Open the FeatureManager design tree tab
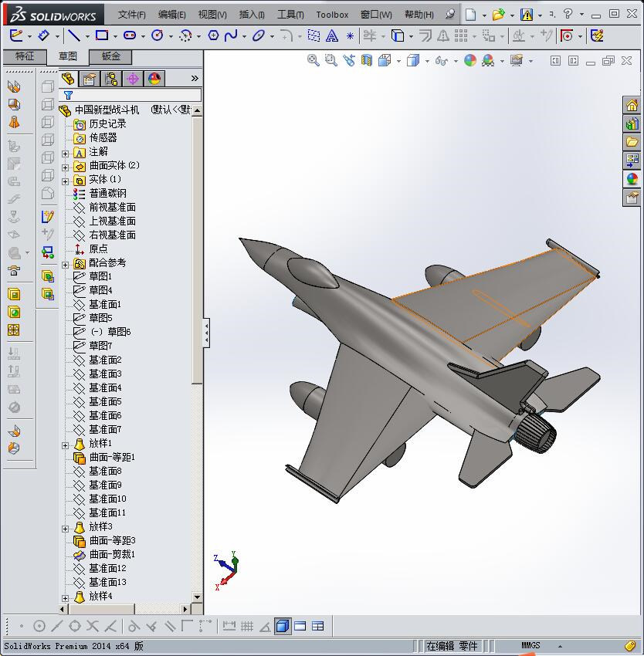 tap(68, 79)
